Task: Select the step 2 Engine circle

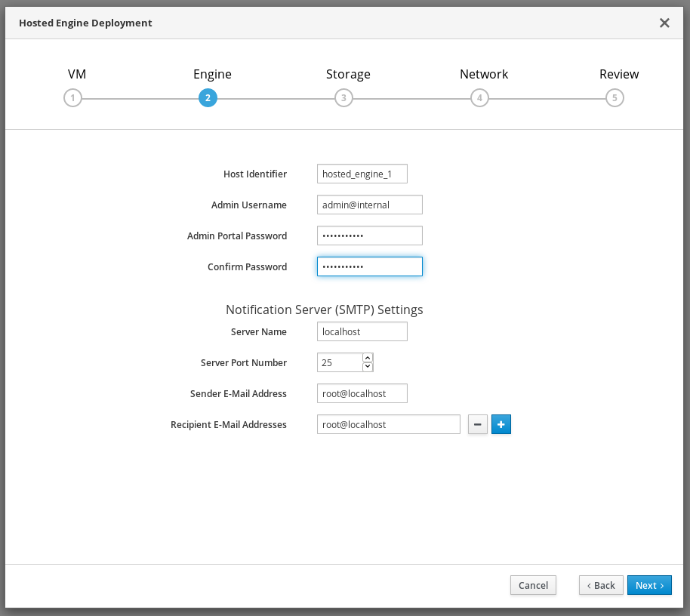Action: click(208, 98)
